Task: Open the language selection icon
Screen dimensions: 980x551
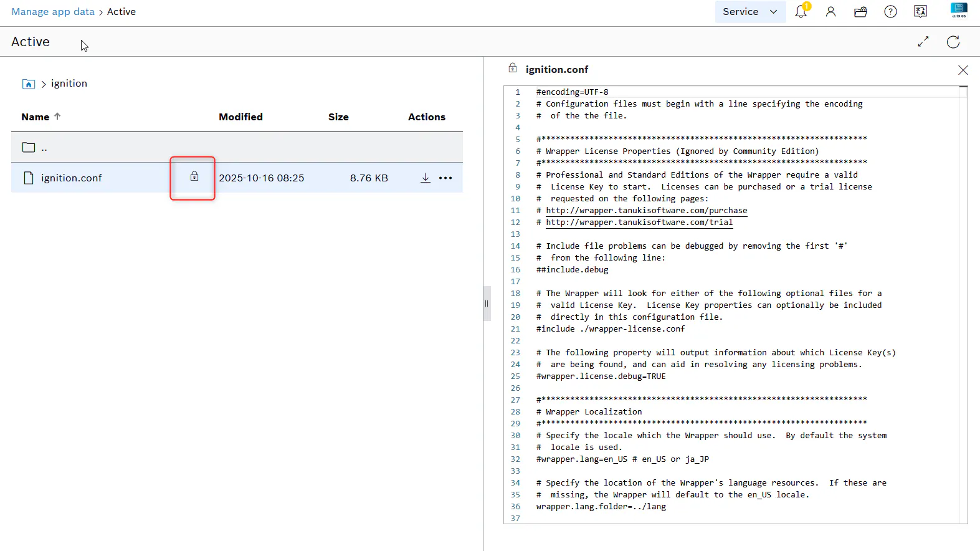Action: [x=920, y=12]
